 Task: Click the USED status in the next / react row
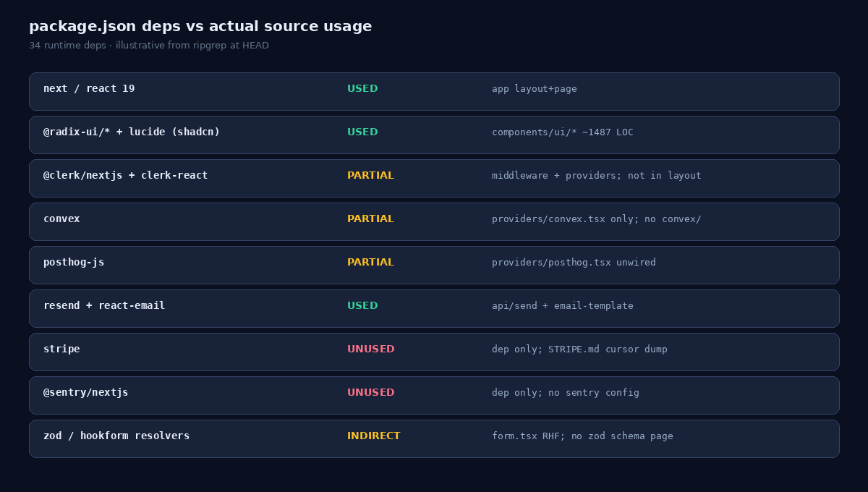pyautogui.click(x=362, y=89)
